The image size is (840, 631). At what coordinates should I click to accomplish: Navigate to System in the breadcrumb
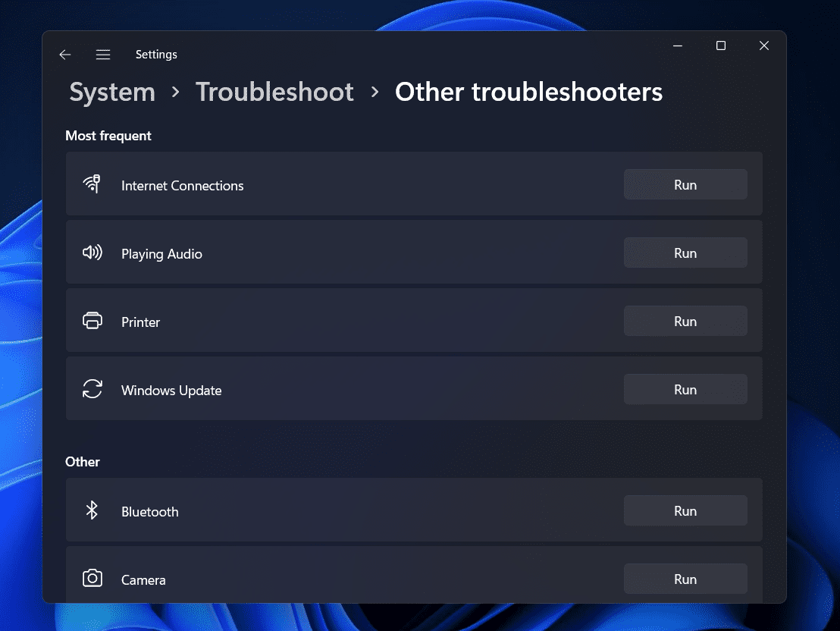112,93
